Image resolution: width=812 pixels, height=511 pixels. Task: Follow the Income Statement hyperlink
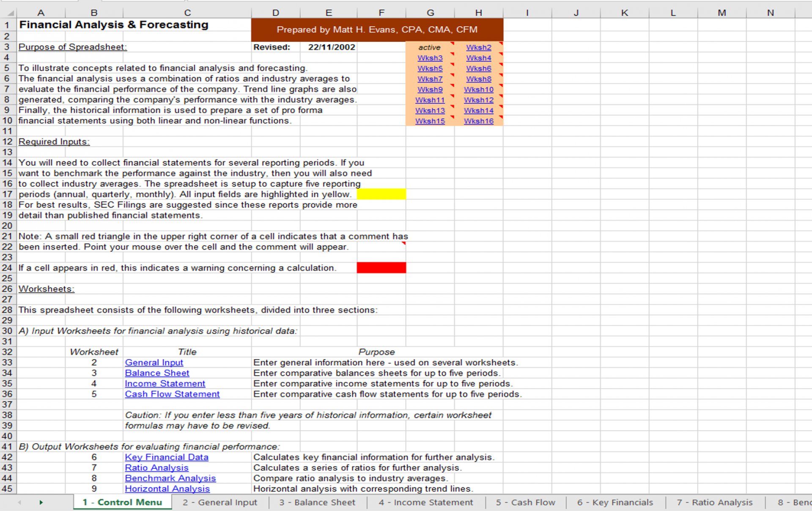[165, 384]
